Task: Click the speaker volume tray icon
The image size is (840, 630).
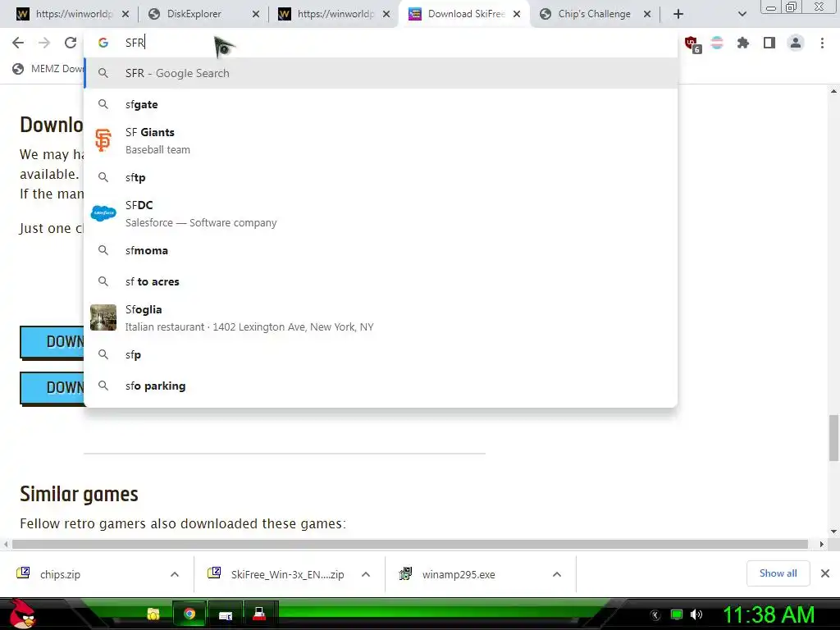Action: 696,614
